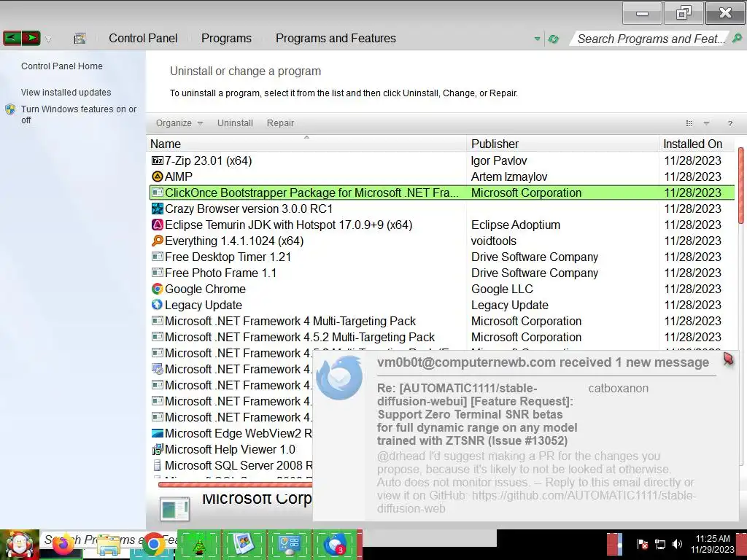Select Control Panel breadcrumb
This screenshot has height=560, width=747.
(x=143, y=38)
